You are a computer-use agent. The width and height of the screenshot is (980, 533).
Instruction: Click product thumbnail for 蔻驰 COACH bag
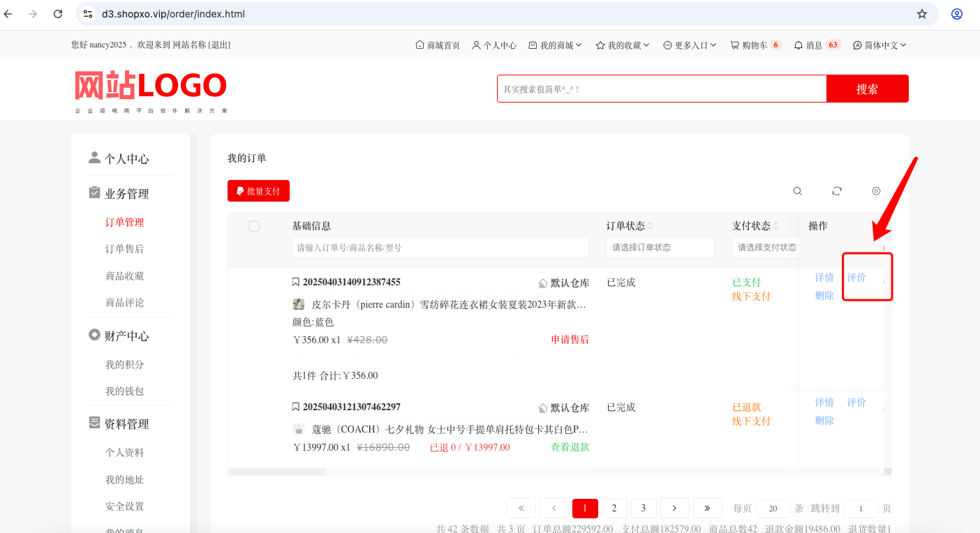click(299, 429)
